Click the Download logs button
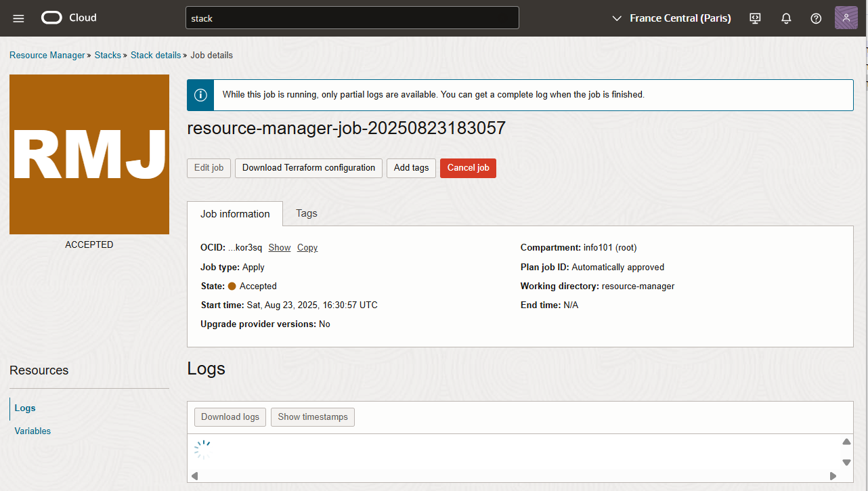This screenshot has width=868, height=491. [230, 417]
